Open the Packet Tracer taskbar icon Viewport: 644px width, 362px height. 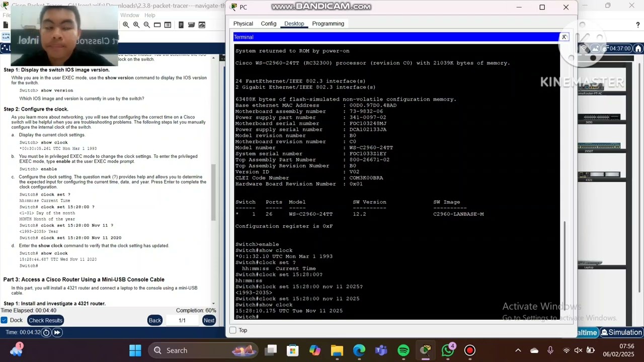[x=426, y=350]
